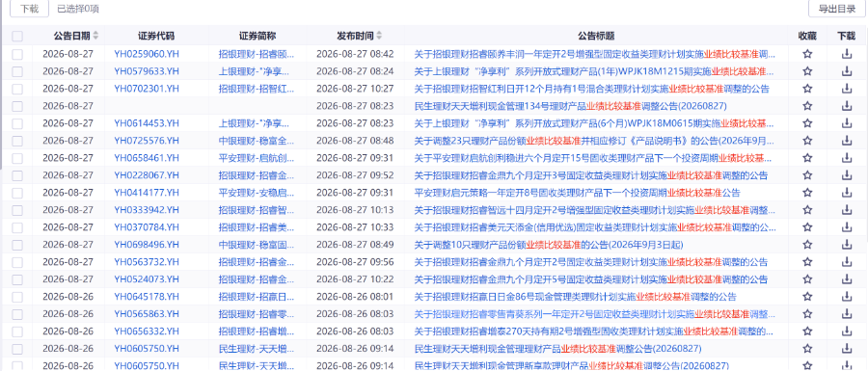
Task: Check the box for YH0702301.YH row
Action: click(x=17, y=89)
